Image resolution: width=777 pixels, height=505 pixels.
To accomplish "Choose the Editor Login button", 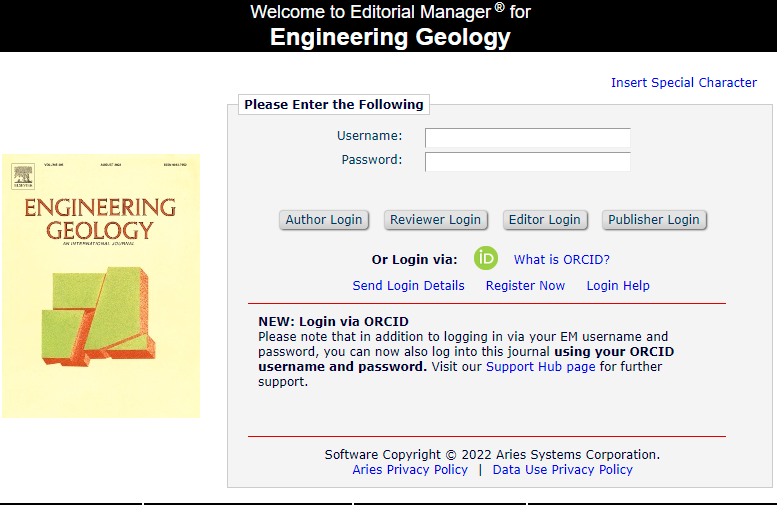I will [x=544, y=220].
